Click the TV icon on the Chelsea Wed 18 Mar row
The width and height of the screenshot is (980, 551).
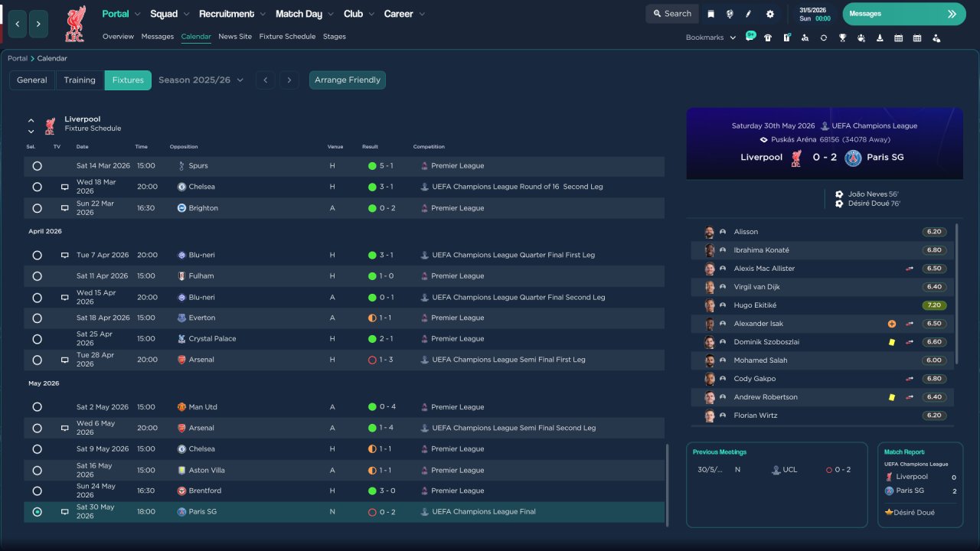coord(65,187)
